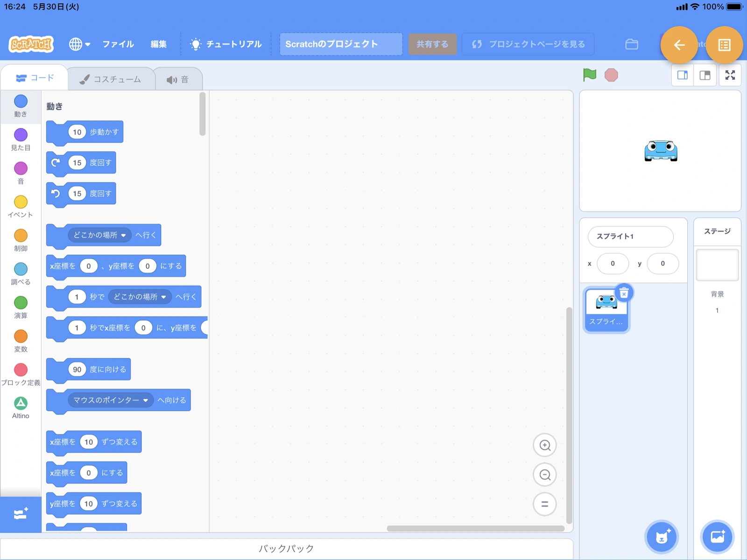The width and height of the screenshot is (747, 560).
Task: Enter full screen stage mode
Action: [730, 75]
